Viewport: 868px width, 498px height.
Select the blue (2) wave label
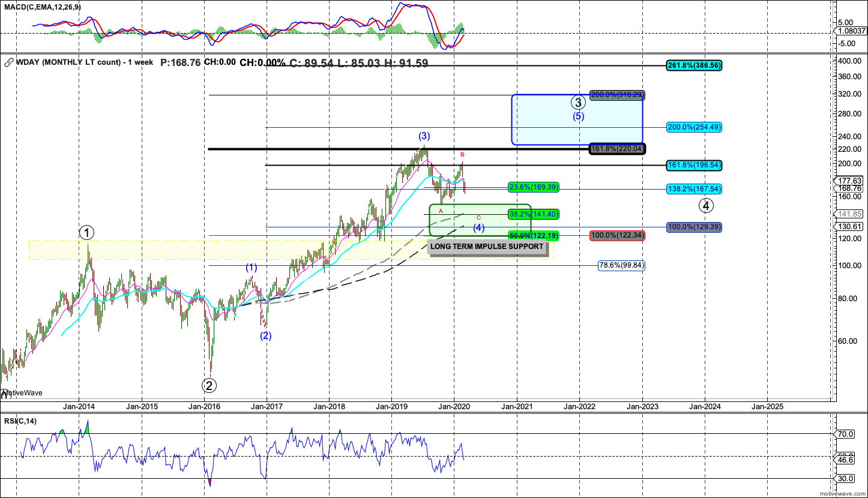pos(266,335)
